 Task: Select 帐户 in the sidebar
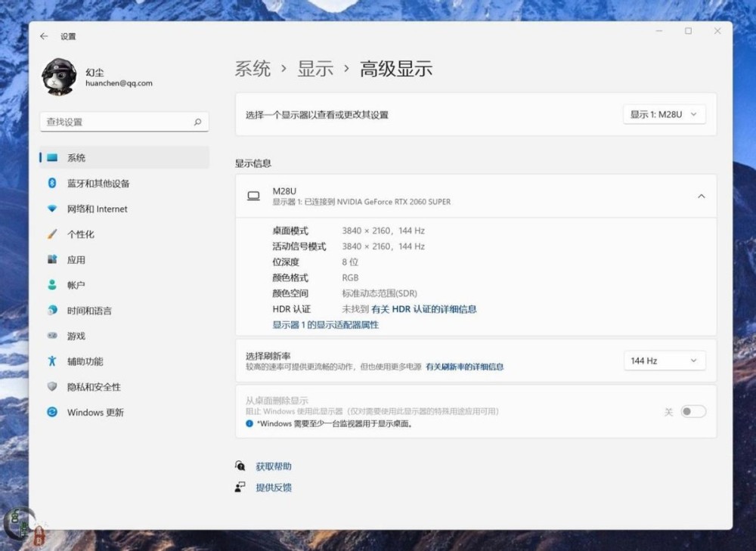point(76,285)
